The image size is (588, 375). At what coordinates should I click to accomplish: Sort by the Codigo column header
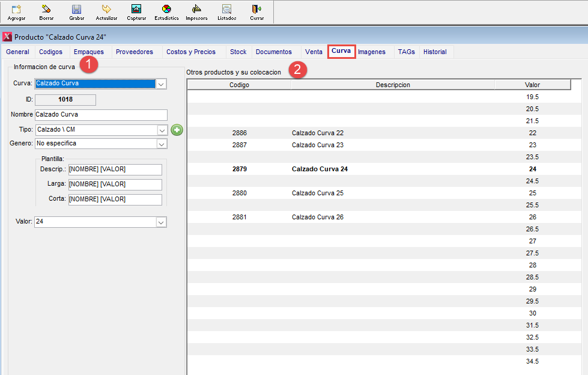[x=239, y=85]
